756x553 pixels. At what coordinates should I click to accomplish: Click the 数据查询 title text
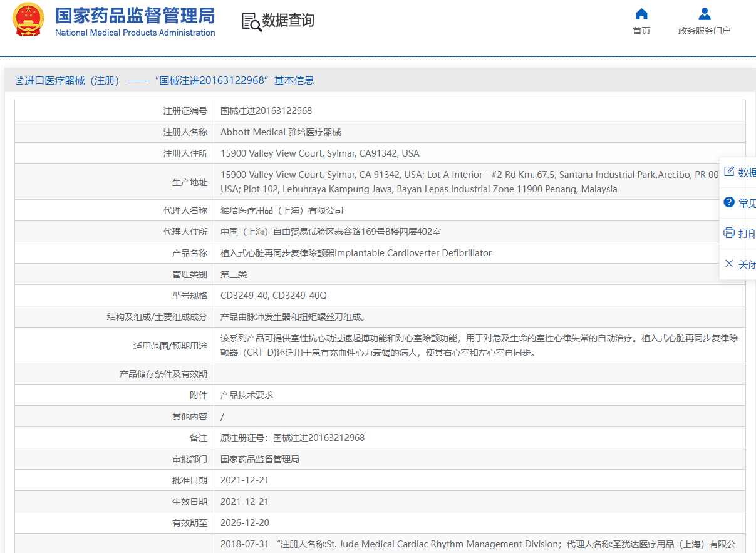click(288, 21)
